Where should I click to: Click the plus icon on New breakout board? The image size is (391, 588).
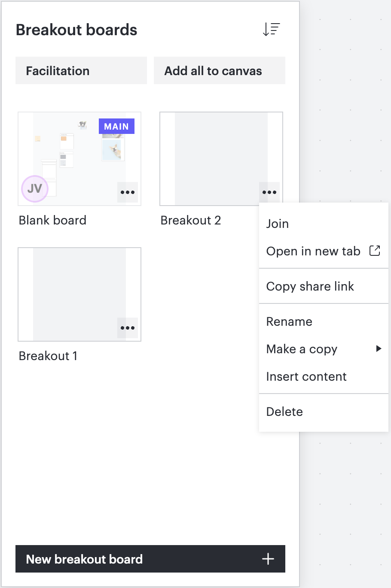tap(268, 559)
